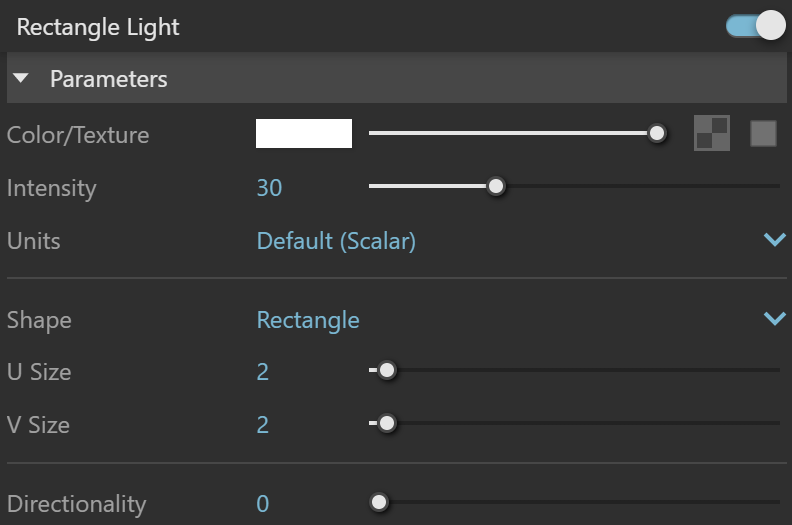Click the V Size slider knob
Screen dimensions: 792x525
387,423
